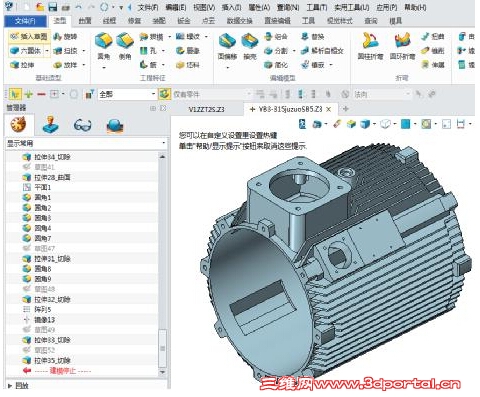
Task: Select the 伸展 stretch tool
Action: [432, 65]
